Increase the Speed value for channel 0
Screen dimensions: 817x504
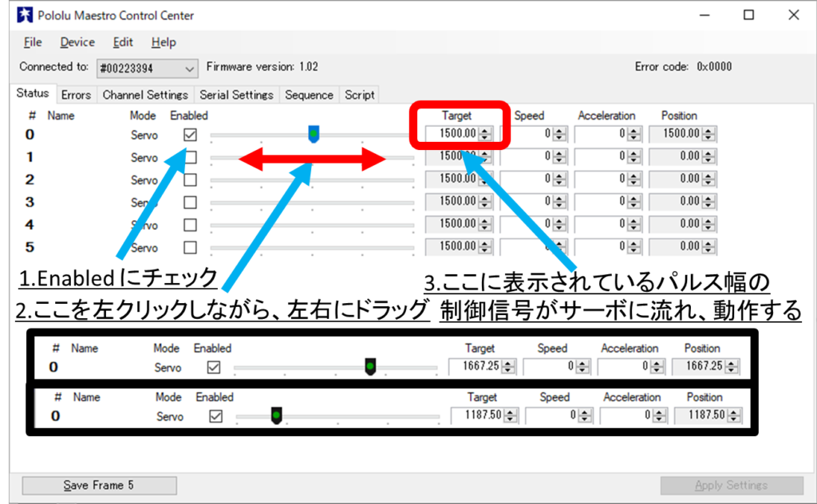559,130
